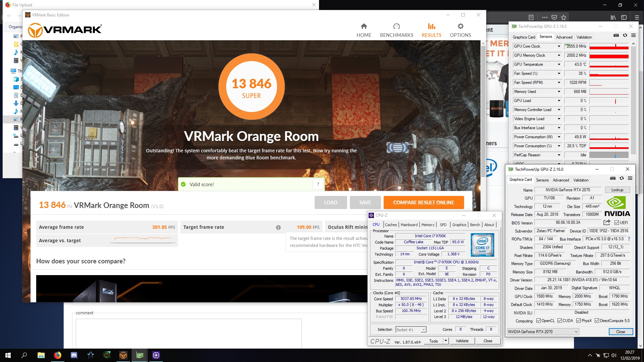Viewport: 644px width, 362px height.
Task: Switch to CPU-Z Mainboard tab
Action: (409, 225)
